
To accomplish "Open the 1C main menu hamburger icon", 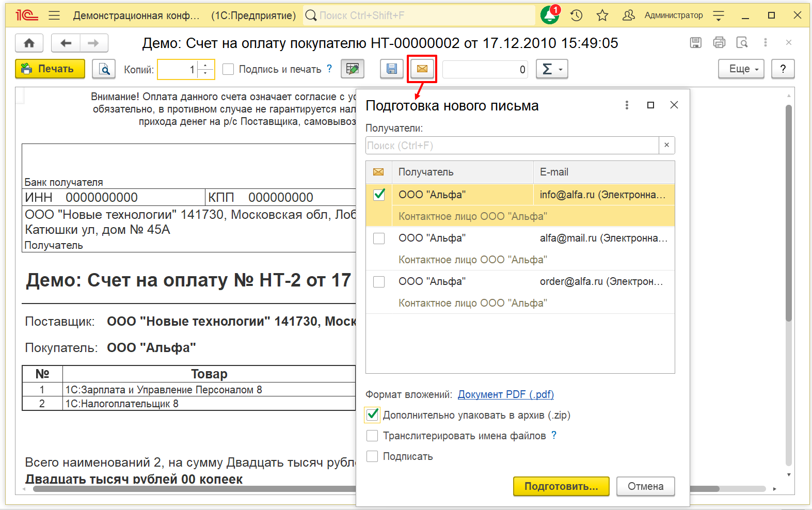I will pos(54,15).
